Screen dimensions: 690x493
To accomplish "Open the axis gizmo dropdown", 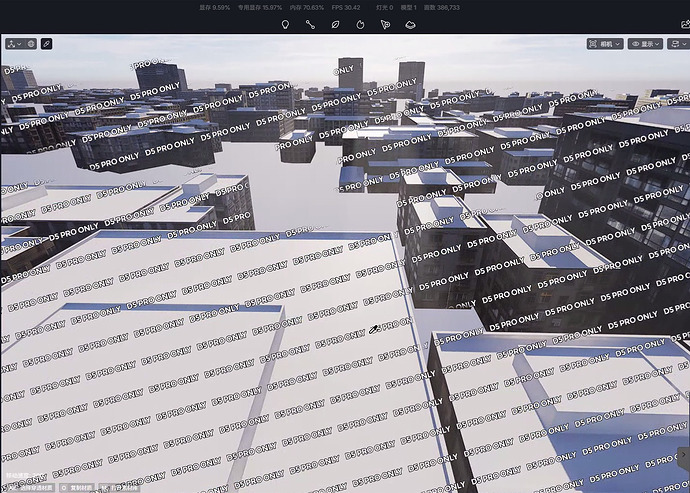I will pos(15,44).
